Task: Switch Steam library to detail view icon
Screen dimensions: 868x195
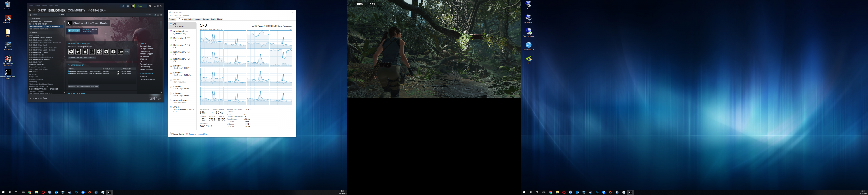Action: click(x=155, y=15)
